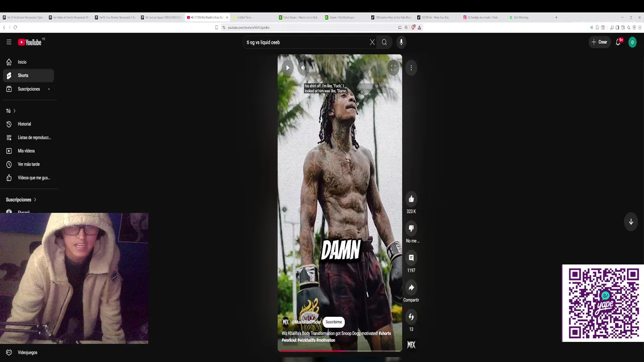Play the Short with the play button
Screen dimensions: 644x362
click(287, 67)
